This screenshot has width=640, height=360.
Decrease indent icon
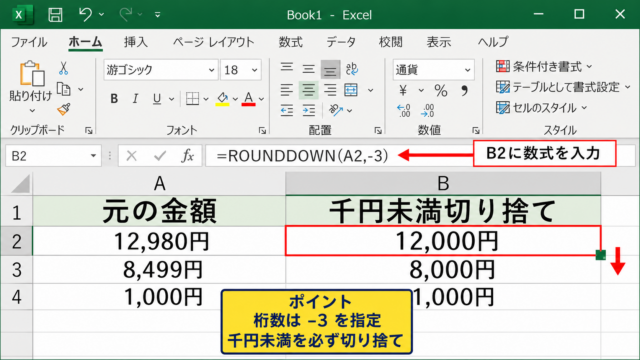click(x=287, y=110)
